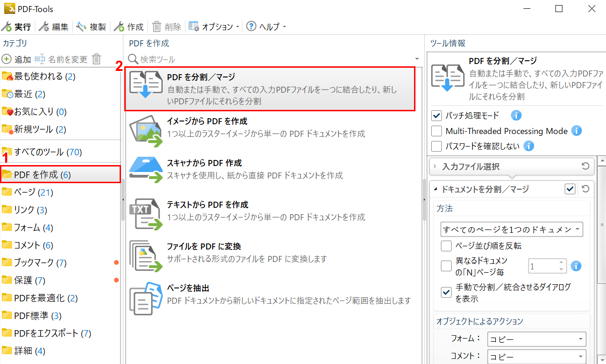Select the PDFを最適化 (2) category

point(60,298)
